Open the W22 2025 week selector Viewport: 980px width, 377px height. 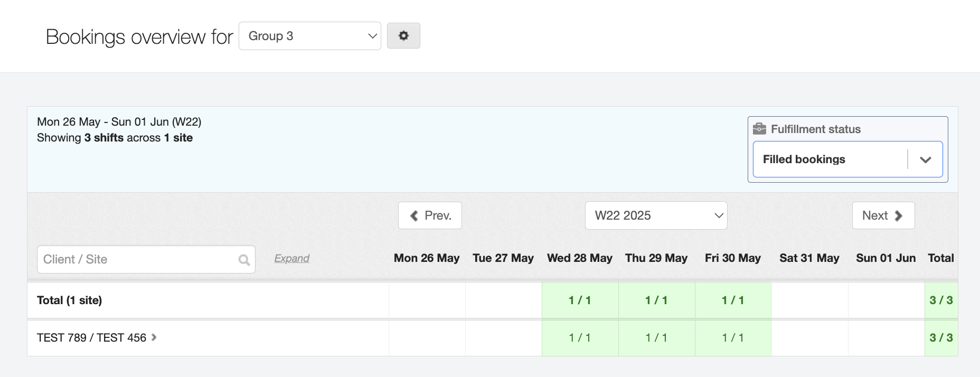tap(656, 215)
